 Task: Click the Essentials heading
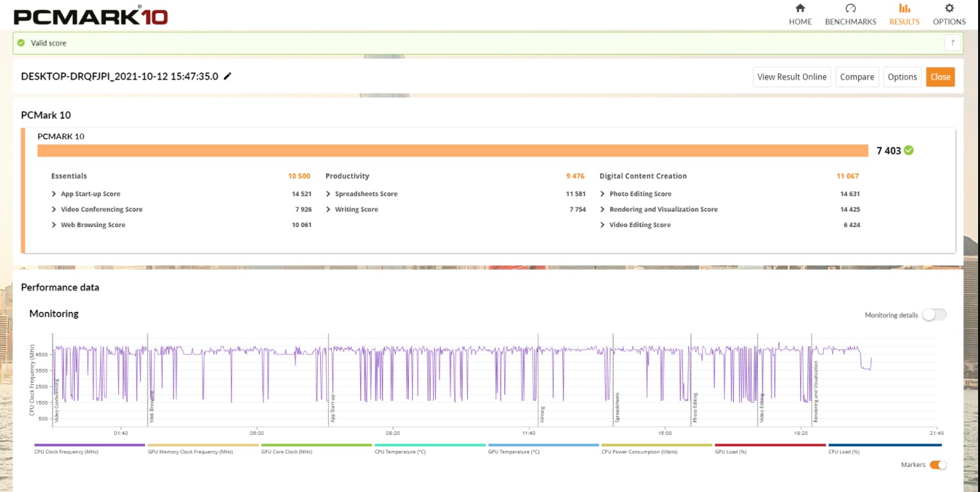tap(69, 176)
